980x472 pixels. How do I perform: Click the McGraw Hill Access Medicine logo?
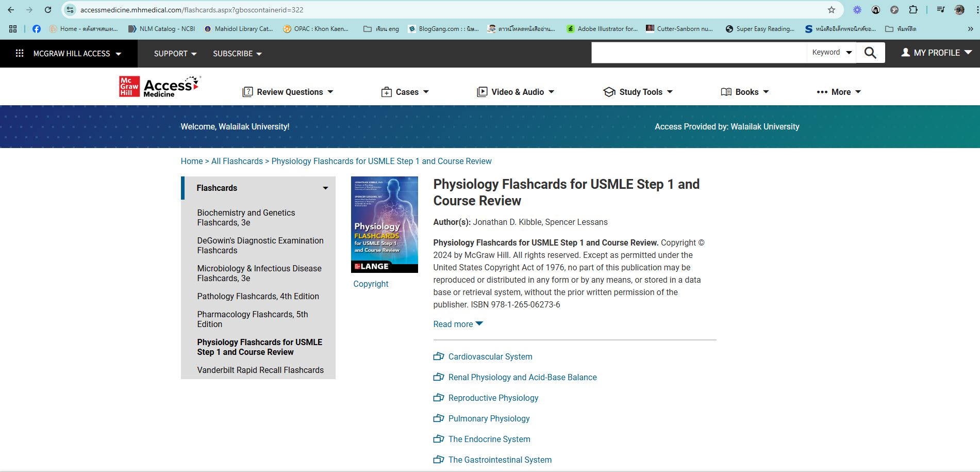click(x=160, y=87)
